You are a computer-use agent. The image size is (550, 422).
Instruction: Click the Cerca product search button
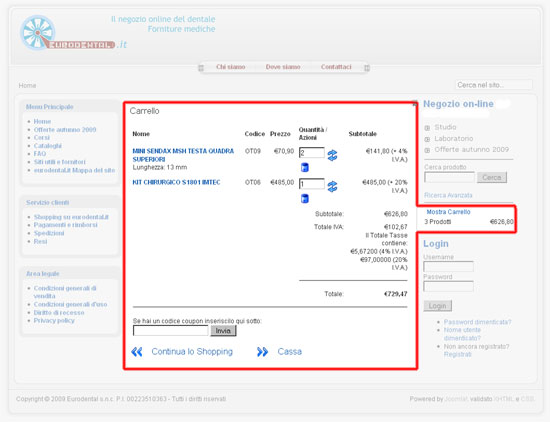tap(491, 177)
